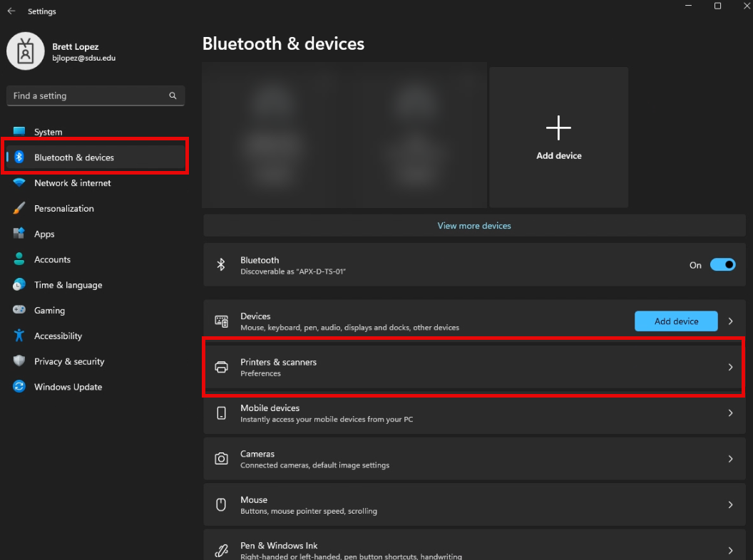753x560 pixels.
Task: Click the Personalization paintbrush icon
Action: tap(19, 208)
